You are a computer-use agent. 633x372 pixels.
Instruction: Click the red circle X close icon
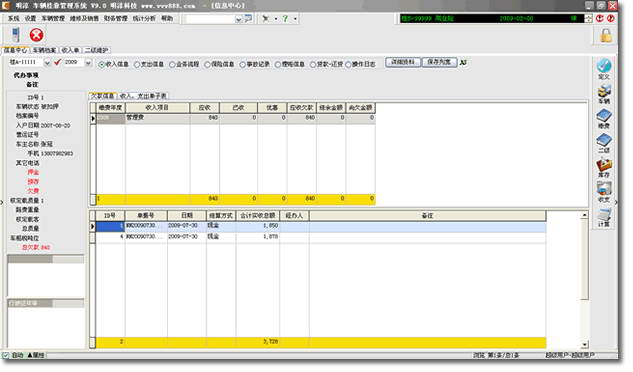pos(36,35)
